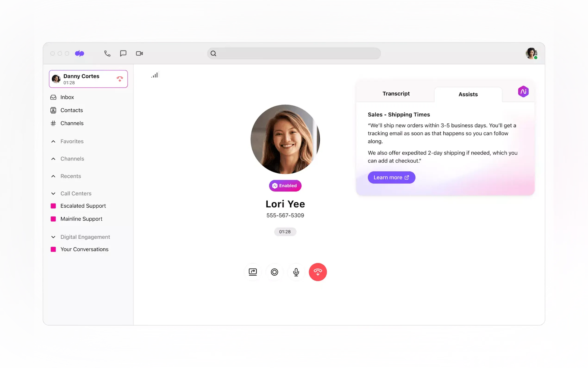Screen dimensions: 588x368
Task: Select the Assists tab
Action: tap(468, 95)
